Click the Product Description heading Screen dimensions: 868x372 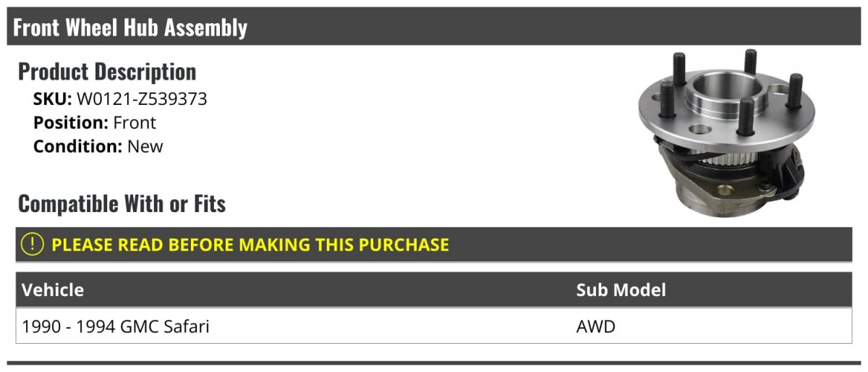coord(107,72)
